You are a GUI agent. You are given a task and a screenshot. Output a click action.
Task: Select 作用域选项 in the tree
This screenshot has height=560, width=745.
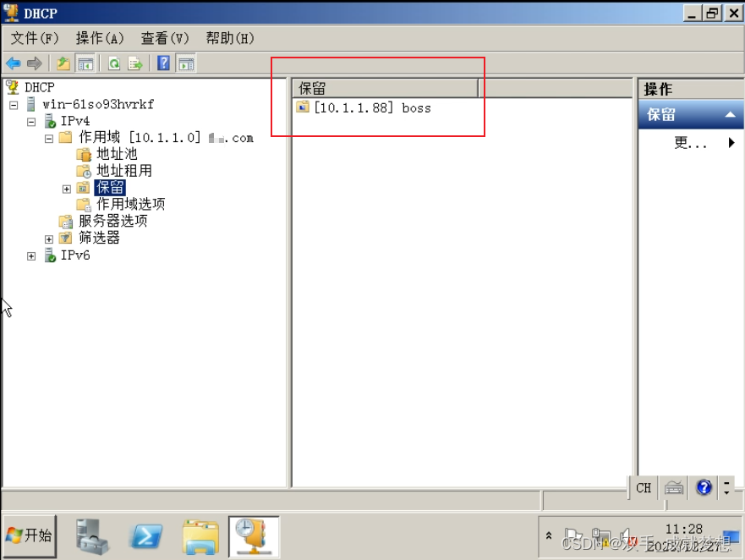(131, 204)
